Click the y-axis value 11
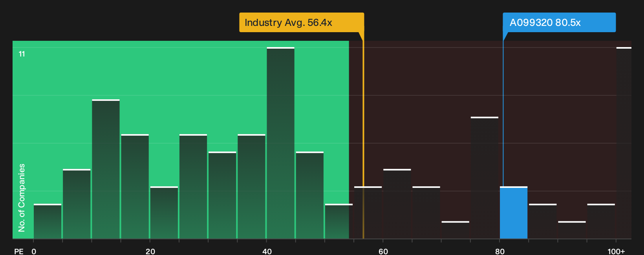 [22, 54]
